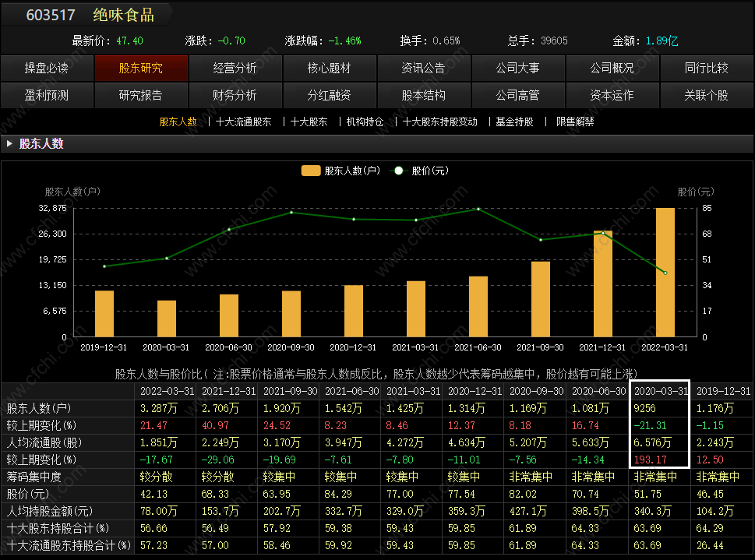Click 较分散 under 2022-03-31
Image resolution: width=755 pixels, height=560 pixels.
point(157,477)
